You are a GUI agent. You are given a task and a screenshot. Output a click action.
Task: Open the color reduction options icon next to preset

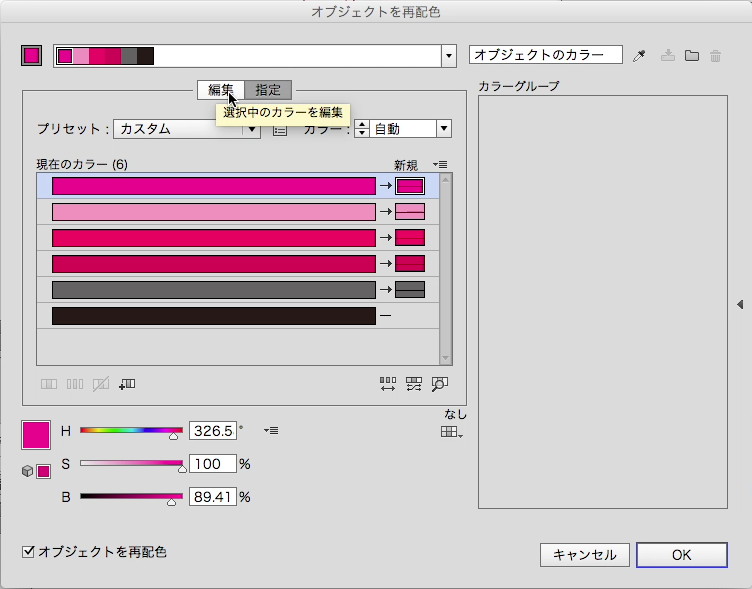(x=280, y=129)
